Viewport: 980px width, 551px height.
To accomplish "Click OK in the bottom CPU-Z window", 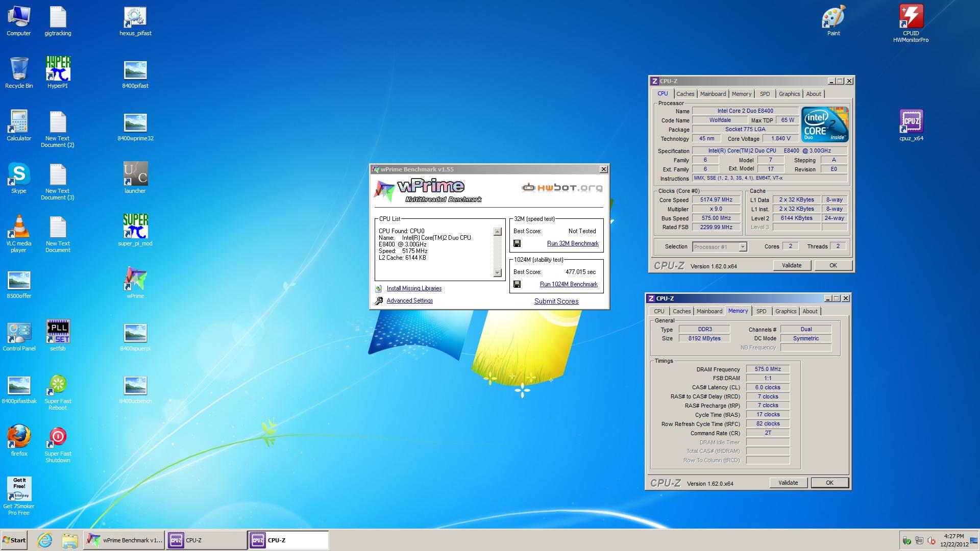I will click(x=829, y=483).
